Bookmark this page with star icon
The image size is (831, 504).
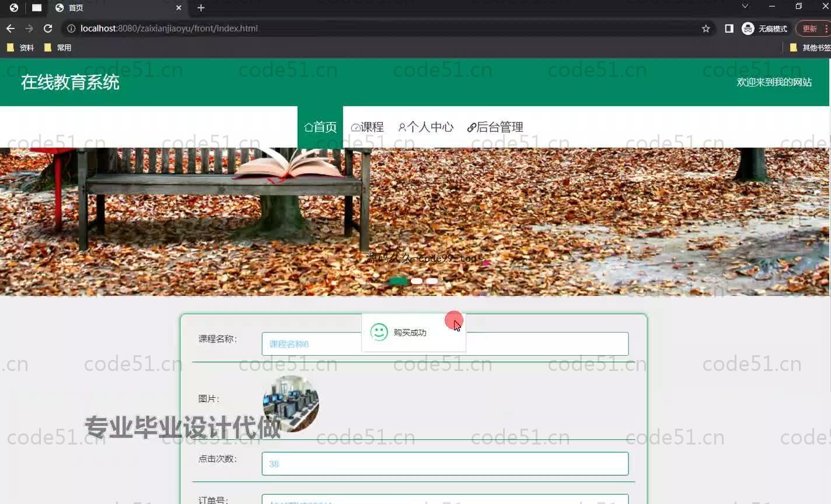click(706, 29)
